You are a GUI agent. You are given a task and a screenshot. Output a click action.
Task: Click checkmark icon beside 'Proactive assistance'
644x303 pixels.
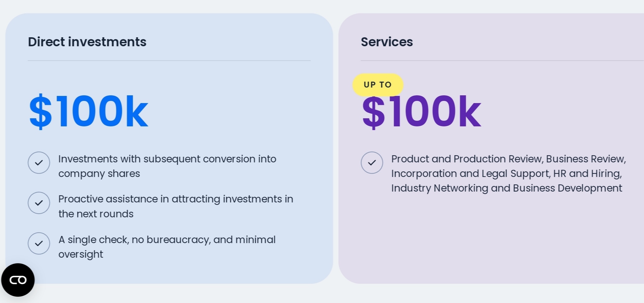[x=39, y=203]
